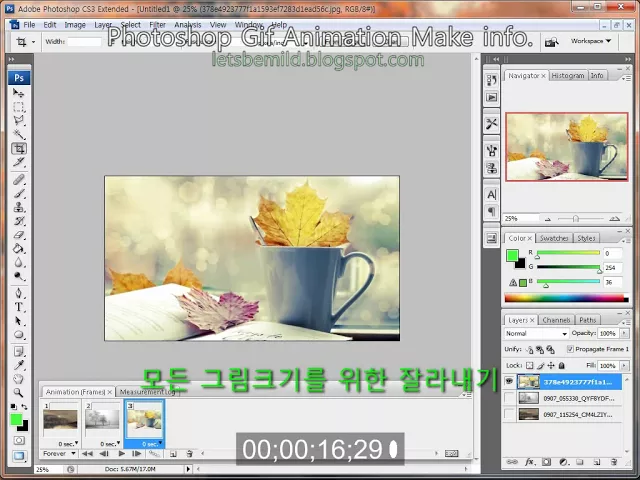Select the Eraser tool
The width and height of the screenshot is (640, 480).
18,235
